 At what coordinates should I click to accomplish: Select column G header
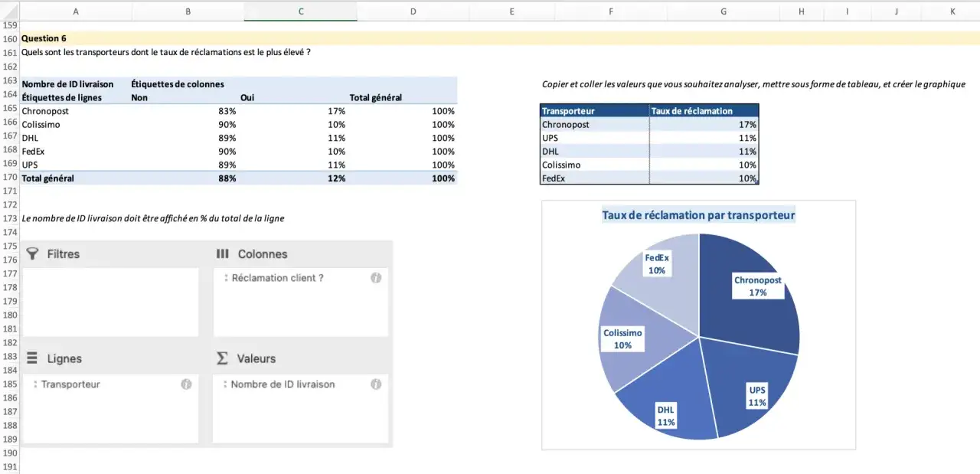tap(724, 11)
